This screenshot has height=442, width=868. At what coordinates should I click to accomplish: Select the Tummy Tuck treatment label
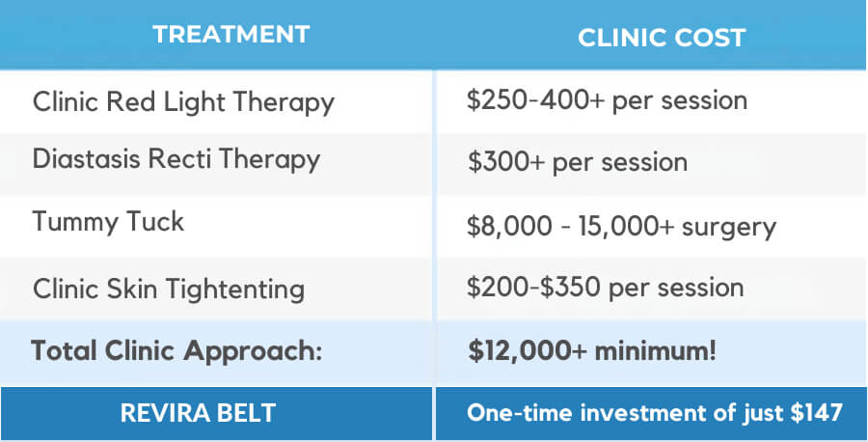[108, 221]
